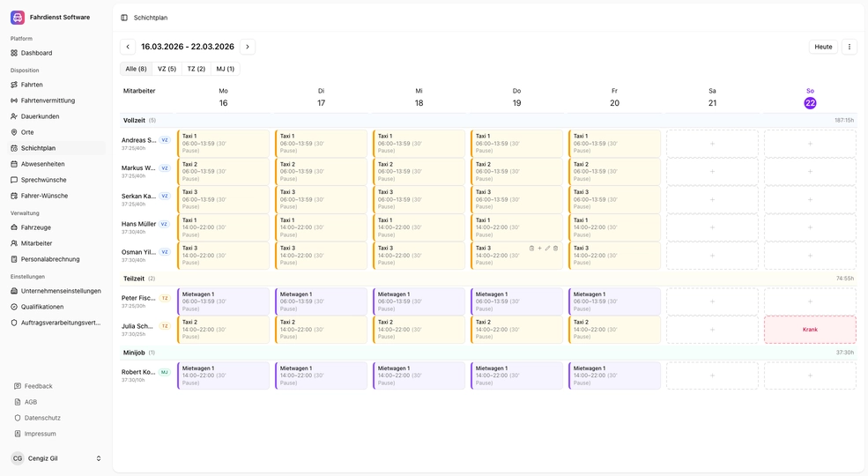The width and height of the screenshot is (868, 476).
Task: Click the Fahrer-Wünsche calendar icon
Action: [x=14, y=196]
